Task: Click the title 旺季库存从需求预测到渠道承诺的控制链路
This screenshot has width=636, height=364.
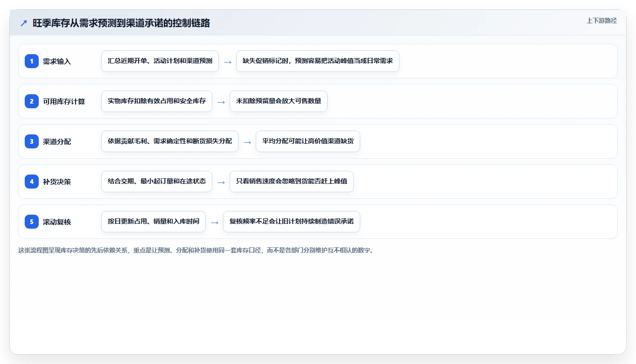Action: (121, 23)
